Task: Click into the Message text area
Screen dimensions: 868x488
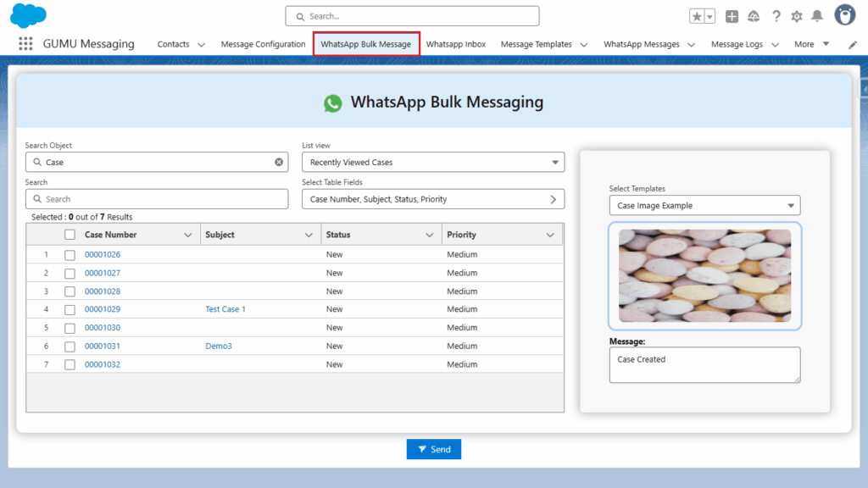Action: 704,365
